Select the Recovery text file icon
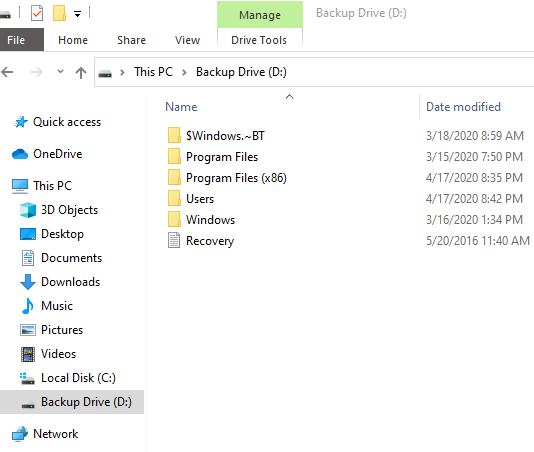534x452 pixels. point(174,240)
